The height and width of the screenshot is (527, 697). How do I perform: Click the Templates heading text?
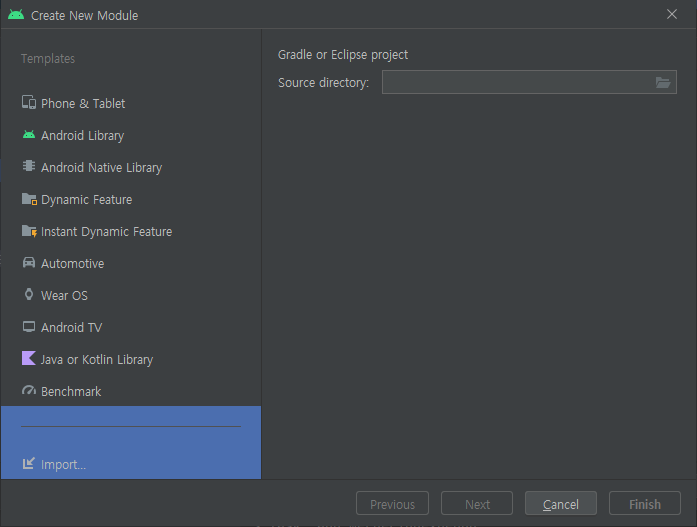click(x=48, y=59)
